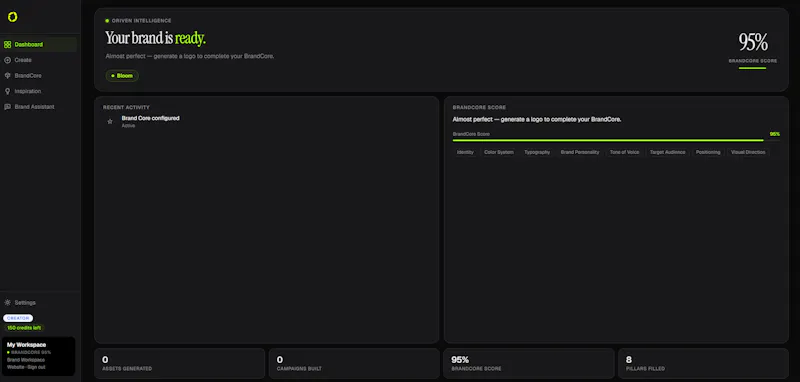The image size is (800, 382).
Task: Click the Your brand is ready headline
Action: click(156, 38)
